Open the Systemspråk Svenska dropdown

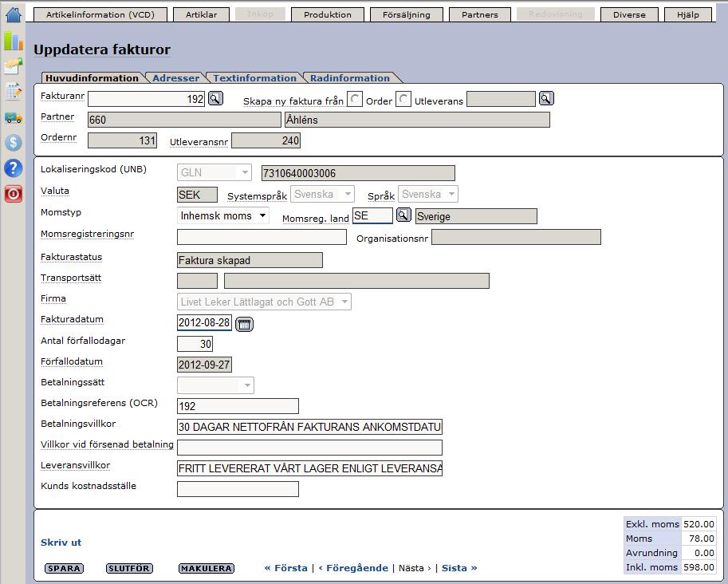click(x=322, y=194)
